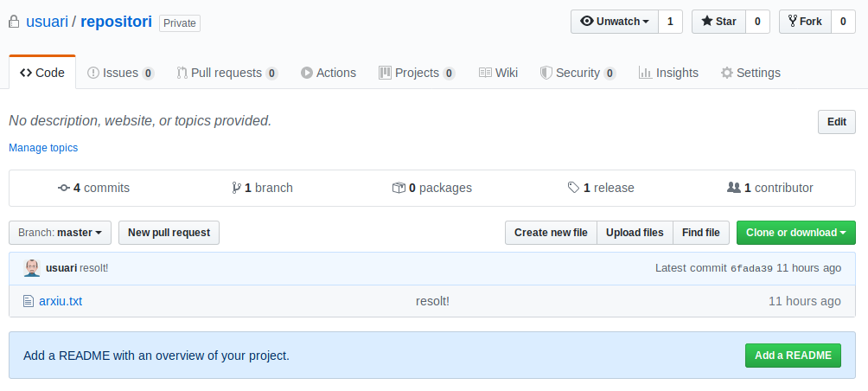Switch to the Issues tab
The width and height of the screenshot is (868, 391).
[120, 73]
